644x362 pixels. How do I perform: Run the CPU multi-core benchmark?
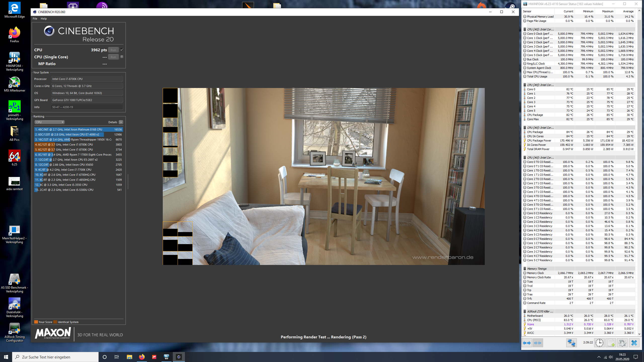(113, 50)
